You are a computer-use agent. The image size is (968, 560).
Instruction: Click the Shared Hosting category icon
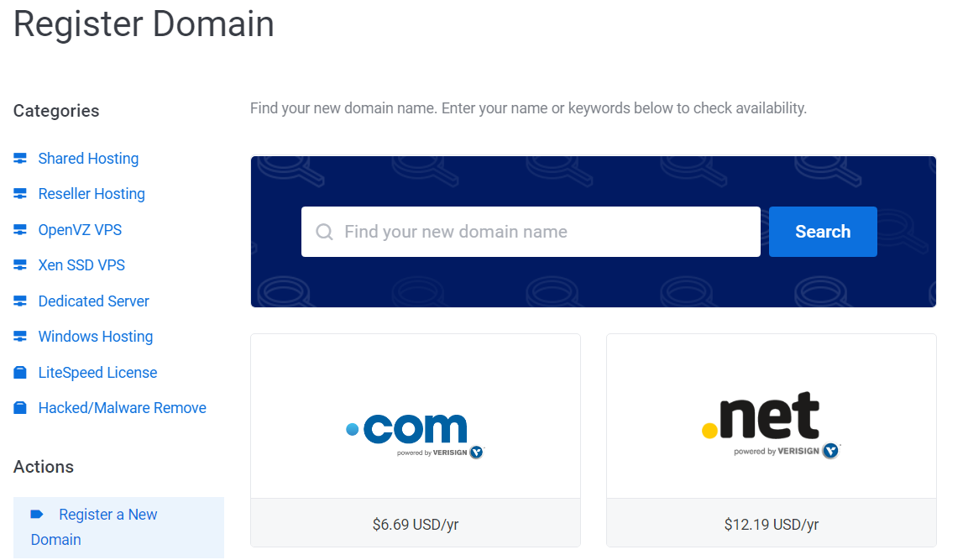(19, 158)
